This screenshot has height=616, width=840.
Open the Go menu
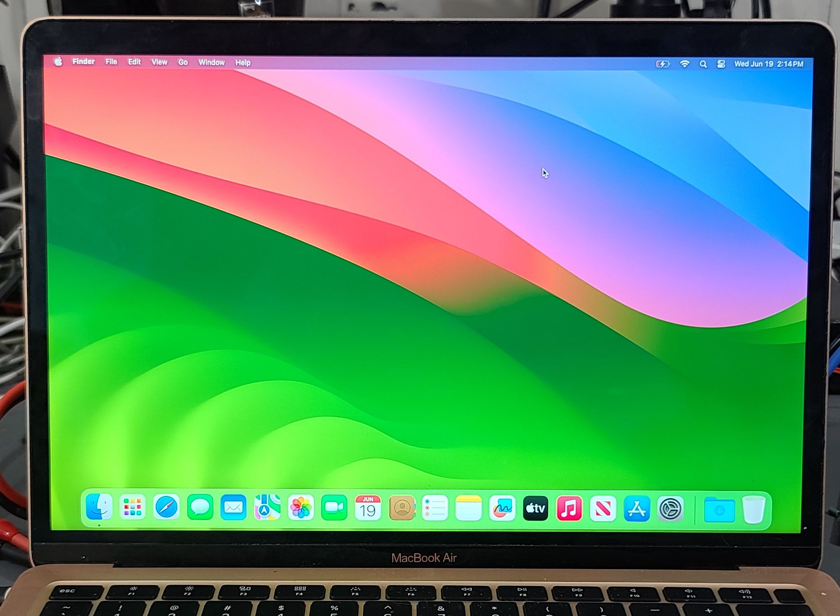[183, 62]
